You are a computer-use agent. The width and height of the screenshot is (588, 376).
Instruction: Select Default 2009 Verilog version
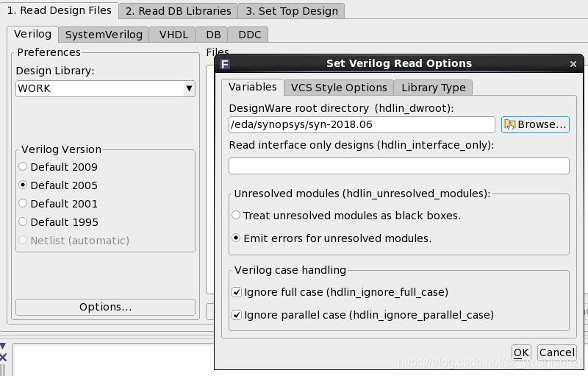[x=24, y=167]
